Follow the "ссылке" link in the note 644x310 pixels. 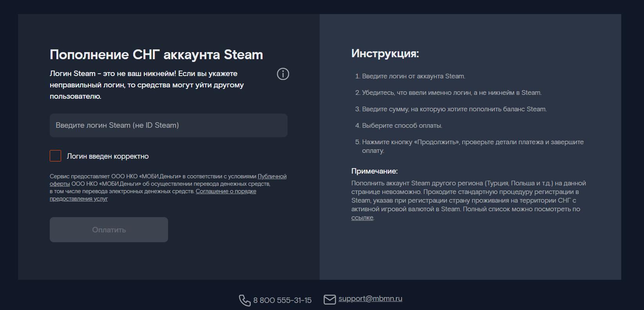pos(362,218)
